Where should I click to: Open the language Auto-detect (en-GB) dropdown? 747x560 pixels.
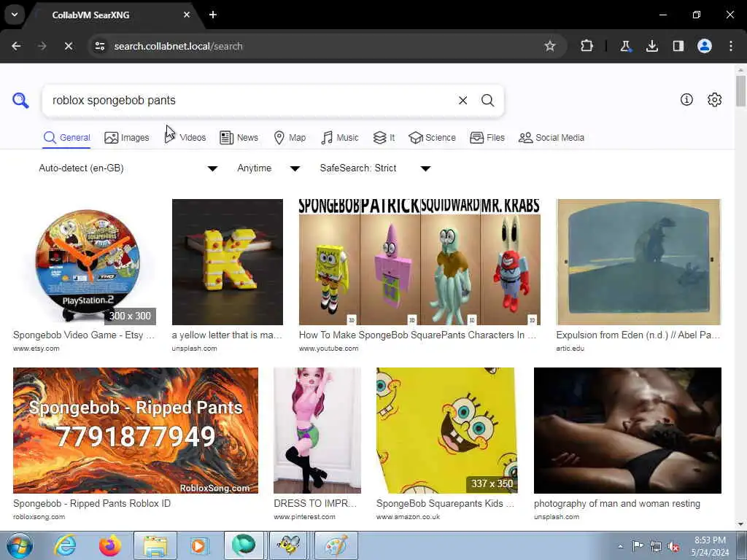128,168
